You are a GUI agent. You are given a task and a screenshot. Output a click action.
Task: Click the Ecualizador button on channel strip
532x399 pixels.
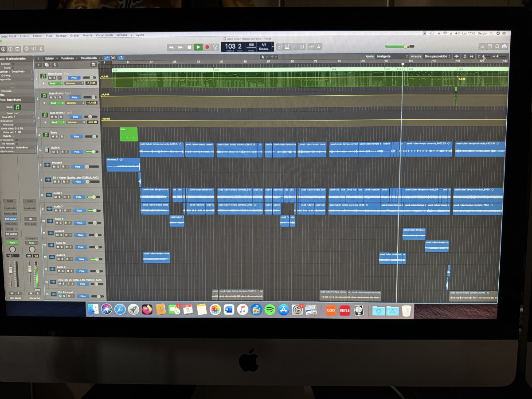10,208
